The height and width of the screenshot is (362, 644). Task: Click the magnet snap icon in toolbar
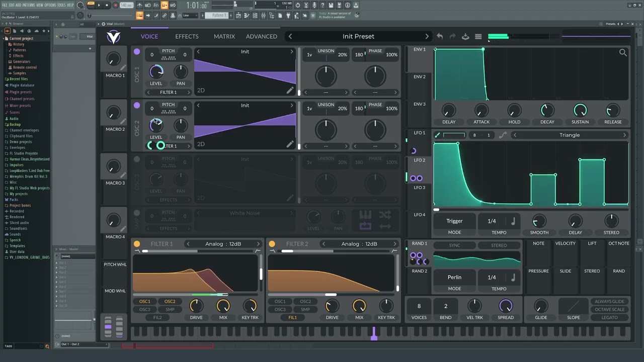coord(180,16)
